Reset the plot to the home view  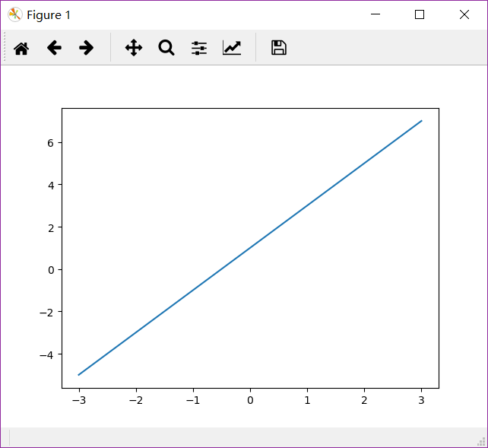coord(21,48)
